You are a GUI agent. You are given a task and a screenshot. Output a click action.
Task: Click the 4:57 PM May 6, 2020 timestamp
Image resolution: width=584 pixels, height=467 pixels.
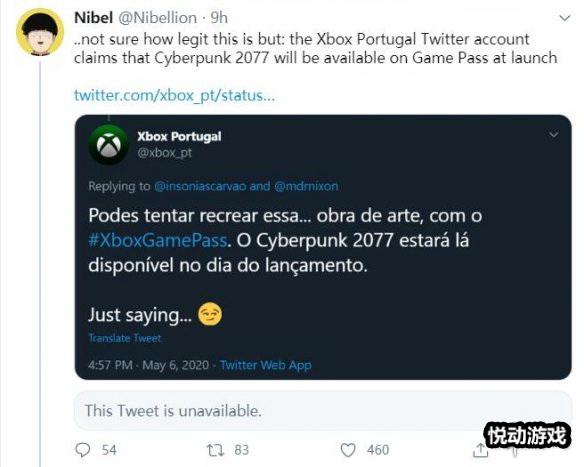coord(148,365)
